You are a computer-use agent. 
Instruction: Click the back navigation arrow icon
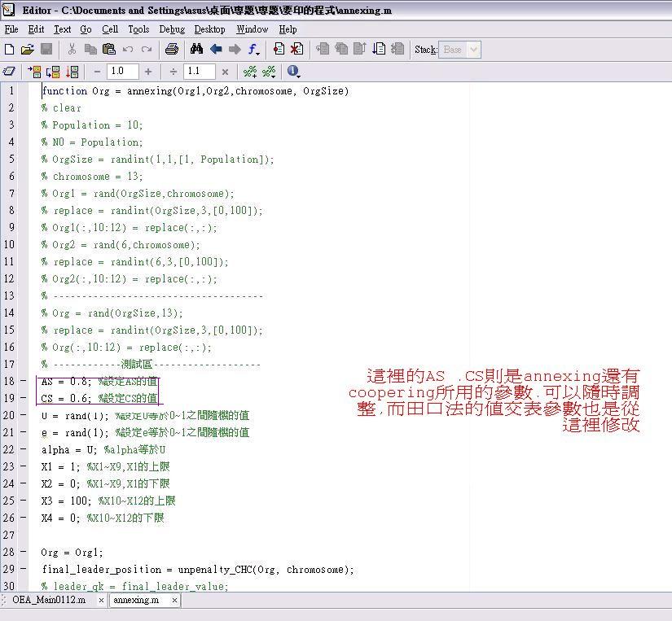(216, 50)
